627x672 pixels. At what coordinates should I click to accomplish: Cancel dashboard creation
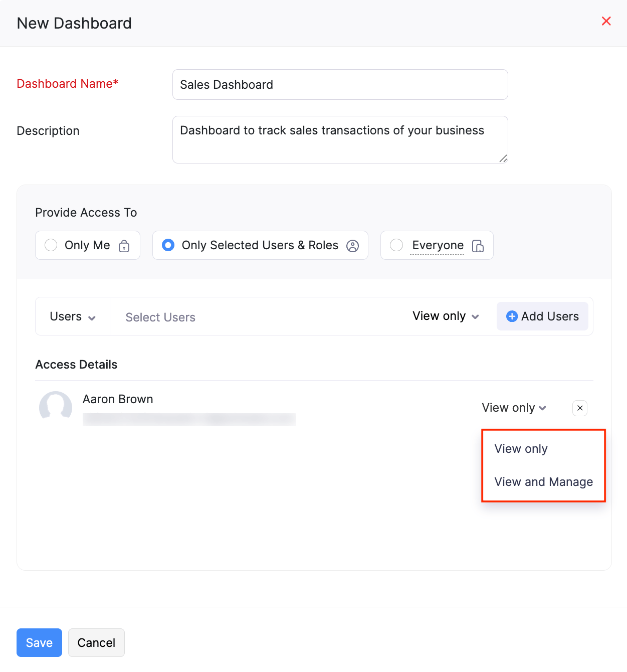(x=96, y=642)
